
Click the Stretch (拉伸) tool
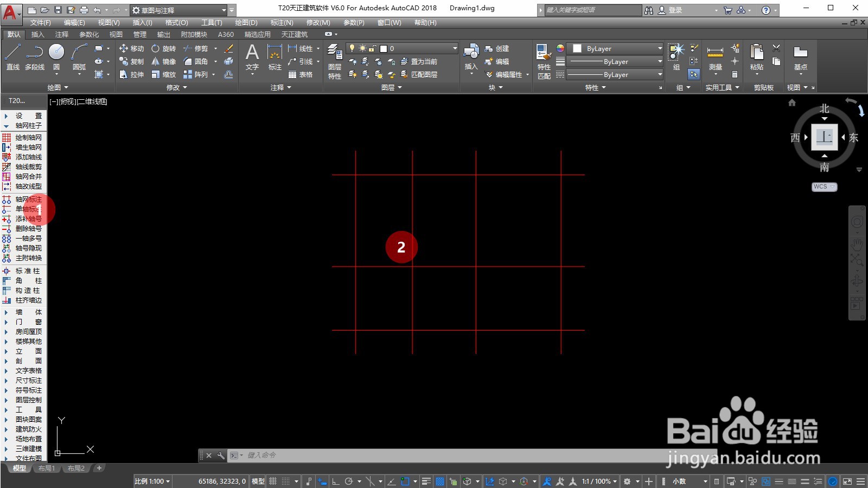point(132,74)
